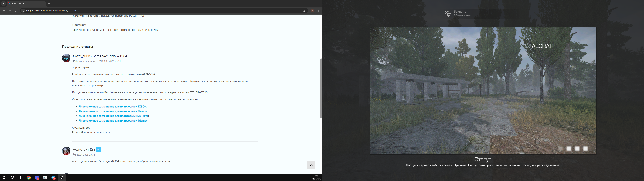Click agent name Сотрудник «Game Security» #1984

tap(100, 56)
